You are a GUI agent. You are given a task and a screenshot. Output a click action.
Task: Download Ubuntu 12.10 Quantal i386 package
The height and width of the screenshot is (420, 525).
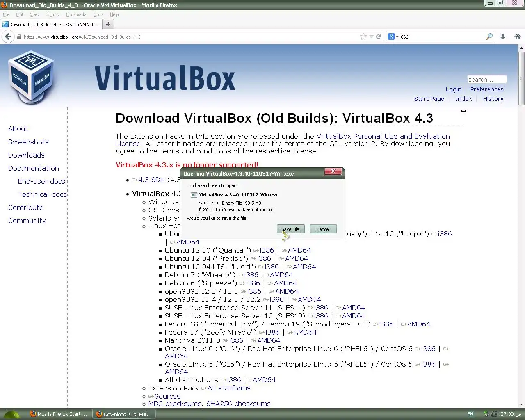tap(267, 250)
